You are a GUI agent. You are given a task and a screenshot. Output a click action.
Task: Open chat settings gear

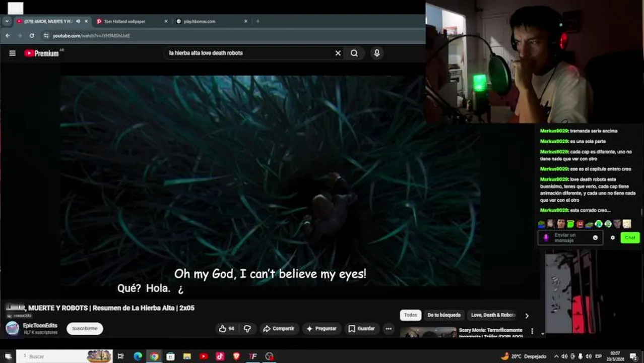click(x=613, y=237)
